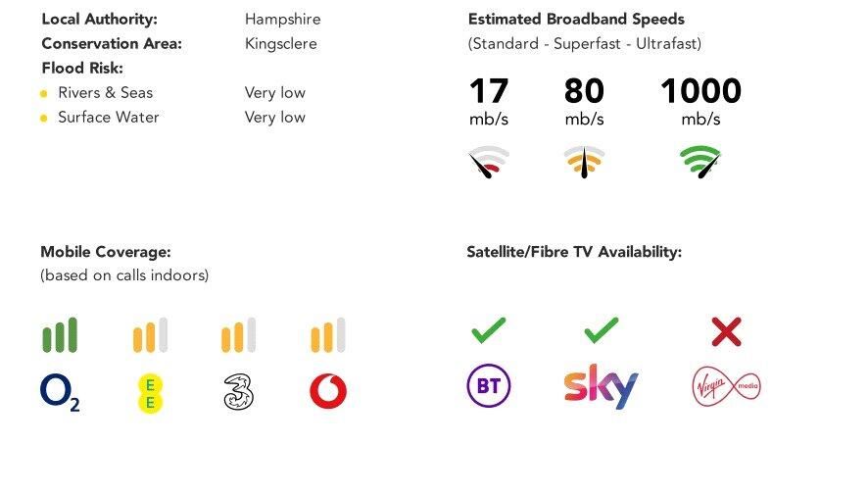The height and width of the screenshot is (495, 868).
Task: Click the O2 network logo
Action: coord(60,392)
